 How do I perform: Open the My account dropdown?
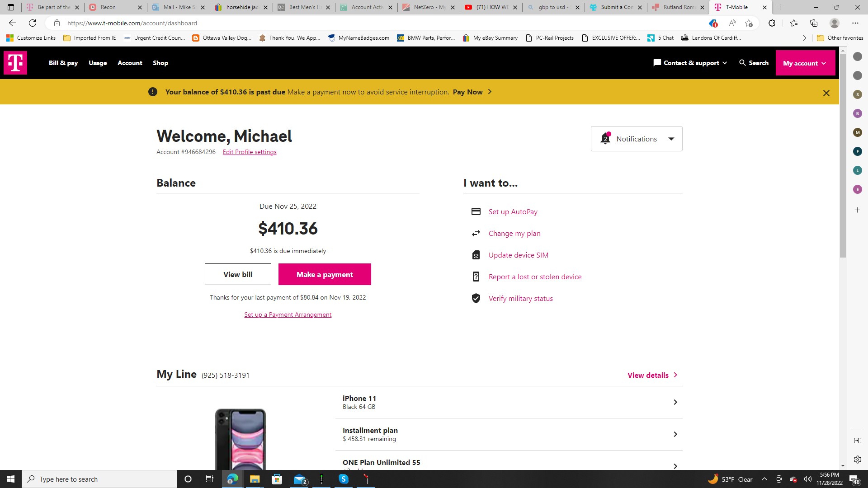coord(805,63)
